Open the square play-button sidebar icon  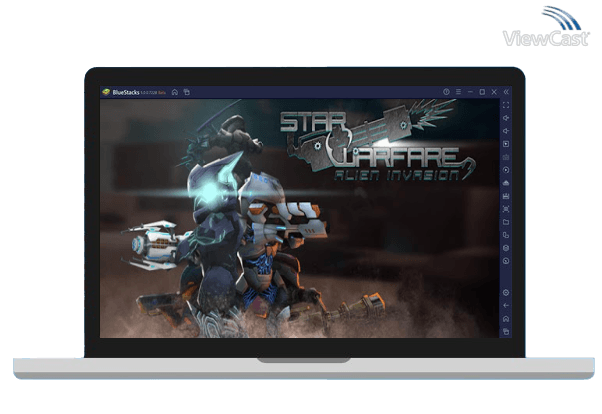coord(506,144)
